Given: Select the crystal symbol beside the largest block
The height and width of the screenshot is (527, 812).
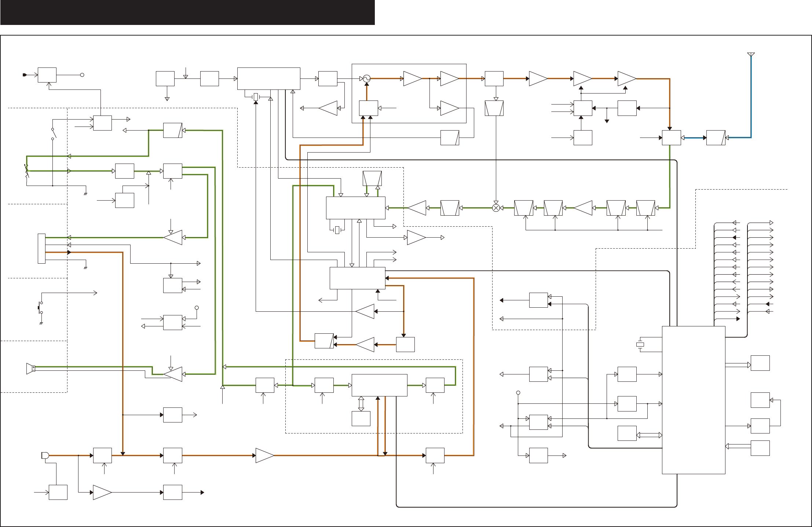Looking at the screenshot, I should (640, 344).
